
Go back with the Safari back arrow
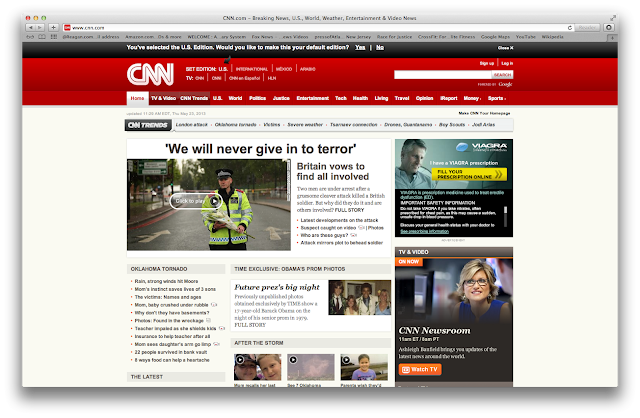coord(30,27)
